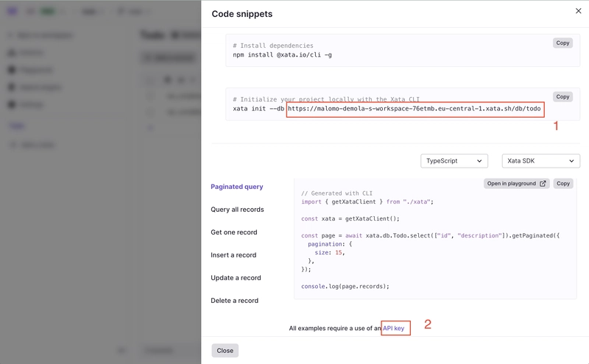Copy the paginated query code snippet
This screenshot has width=589, height=364.
click(562, 184)
